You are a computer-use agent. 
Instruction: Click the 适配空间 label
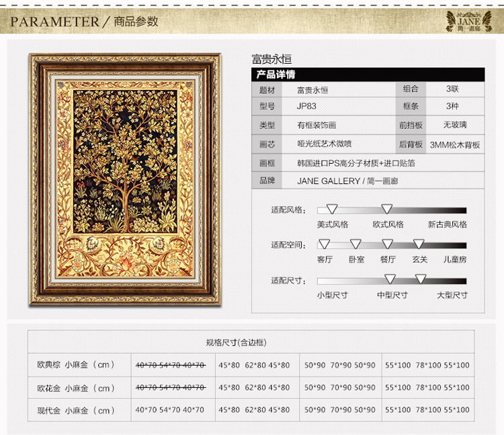click(x=288, y=245)
